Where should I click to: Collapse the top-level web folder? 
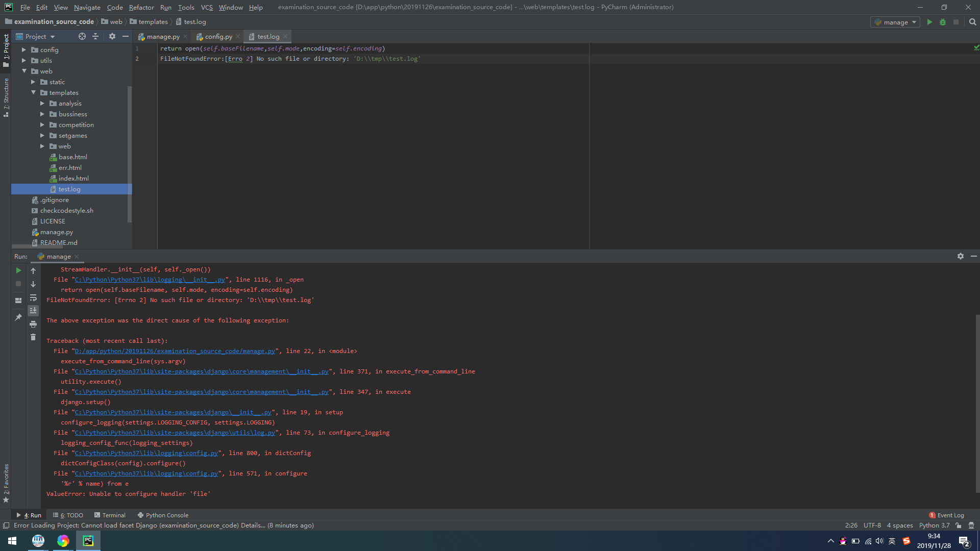(23, 71)
